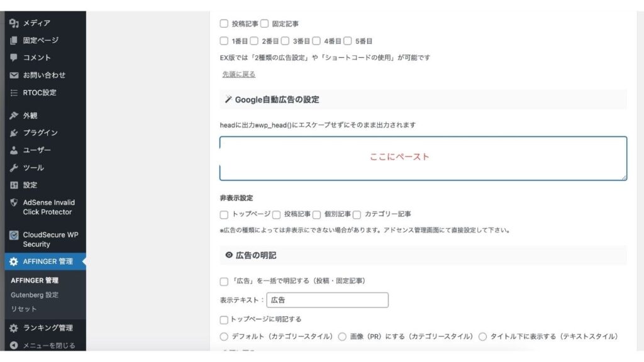Screen dimensions: 644x362
Task: Check 「広告」を一括で明記する option
Action: point(224,281)
